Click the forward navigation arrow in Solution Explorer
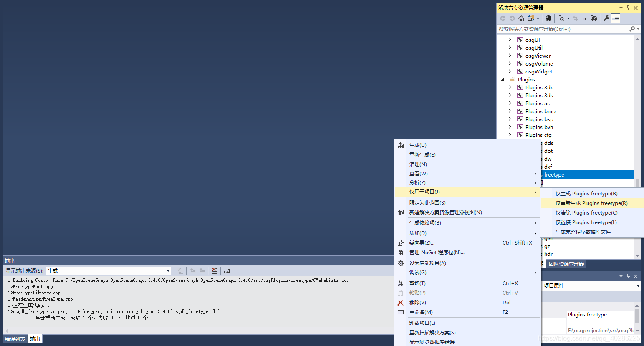Screen dimensions: 644x346 click(512, 18)
